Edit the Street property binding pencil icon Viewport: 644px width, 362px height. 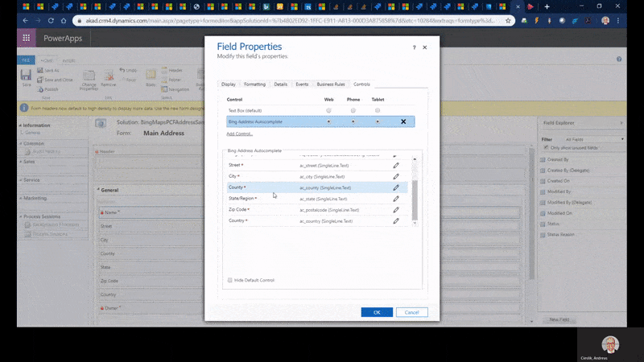(396, 166)
